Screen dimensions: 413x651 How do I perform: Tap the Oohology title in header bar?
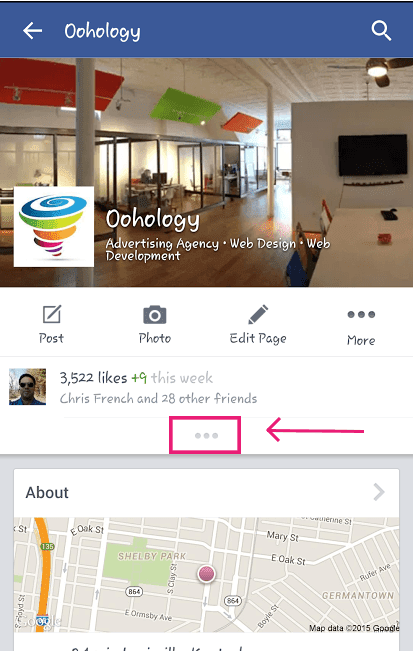103,32
